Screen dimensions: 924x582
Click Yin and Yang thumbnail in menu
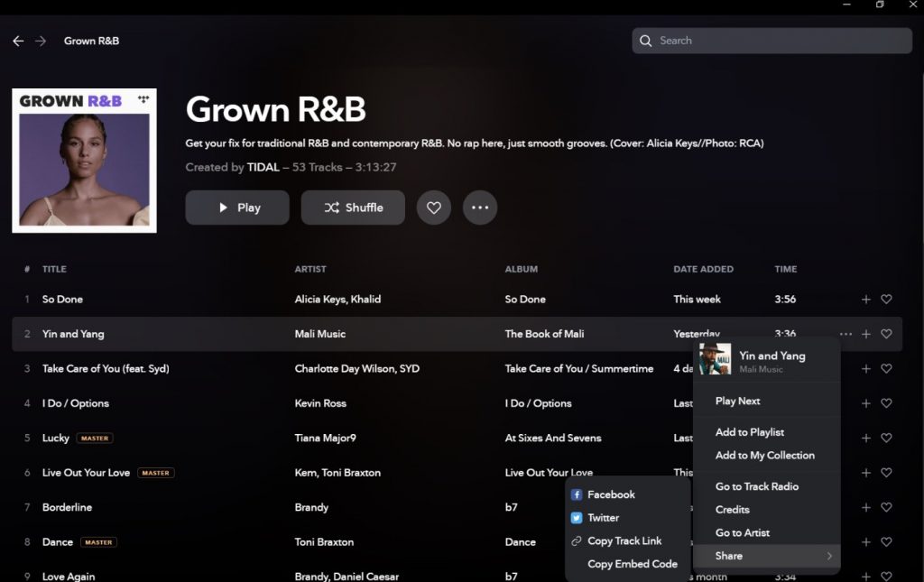[x=715, y=359]
